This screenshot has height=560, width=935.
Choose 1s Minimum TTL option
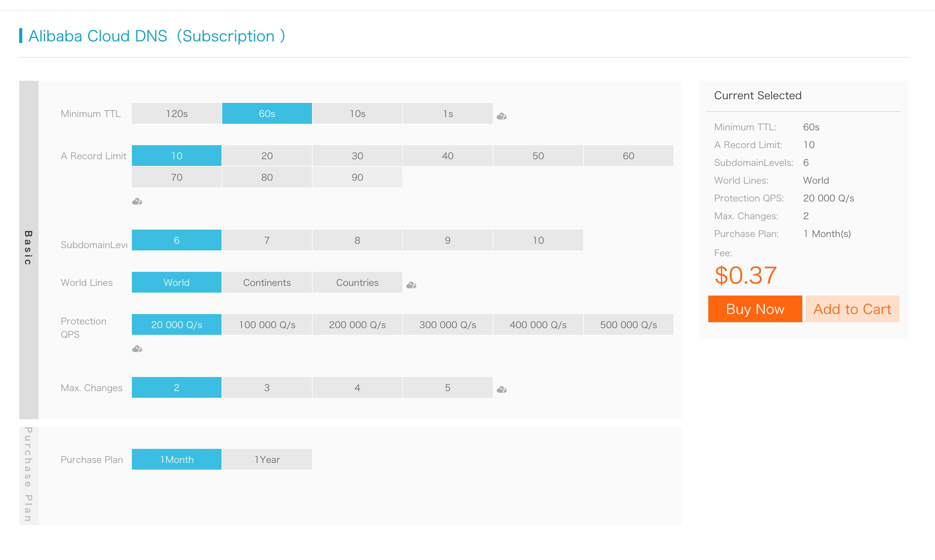pos(447,114)
